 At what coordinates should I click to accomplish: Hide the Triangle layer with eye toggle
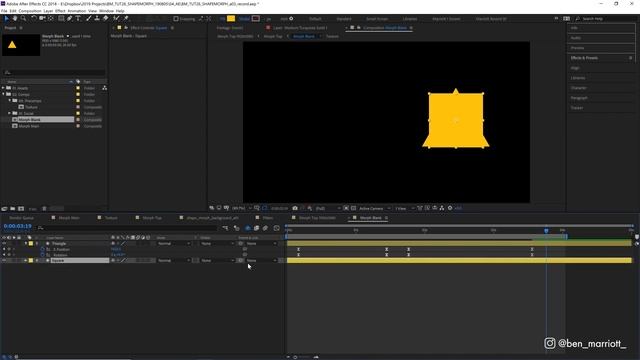click(x=4, y=244)
